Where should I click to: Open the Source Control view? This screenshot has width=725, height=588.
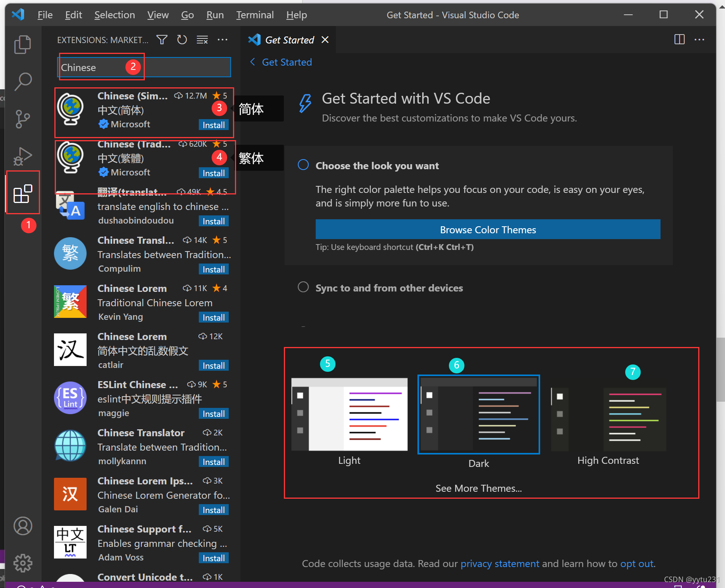coord(23,119)
